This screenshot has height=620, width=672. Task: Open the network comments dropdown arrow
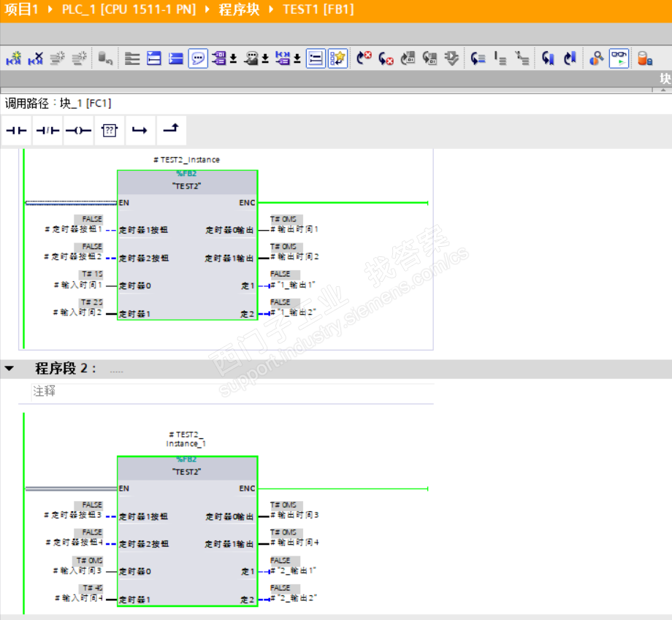coord(297,58)
